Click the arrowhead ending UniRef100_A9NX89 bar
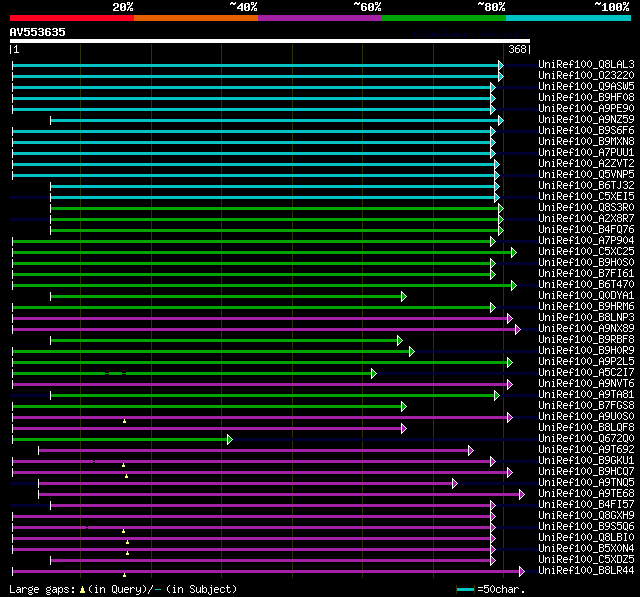Image resolution: width=640 pixels, height=597 pixels. 518,329
